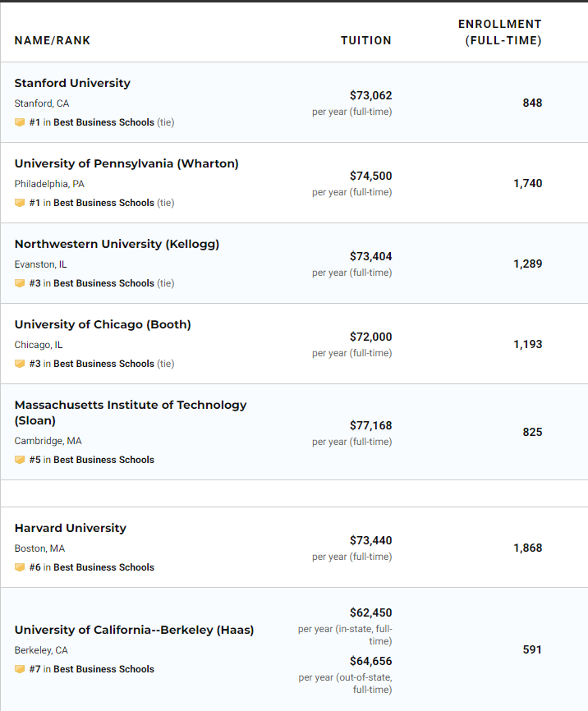Open University of California--Berkeley (Haas) page
The height and width of the screenshot is (711, 588).
point(134,630)
